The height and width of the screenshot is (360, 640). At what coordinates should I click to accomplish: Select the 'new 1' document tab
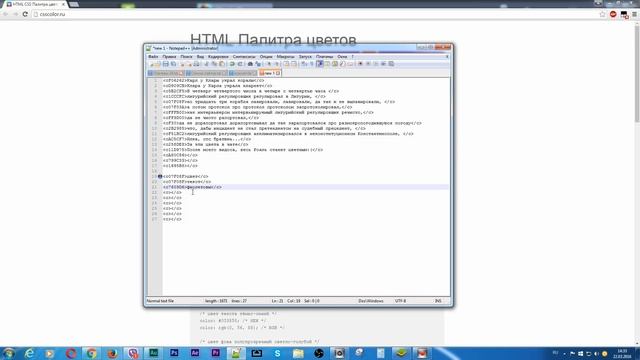[x=269, y=73]
